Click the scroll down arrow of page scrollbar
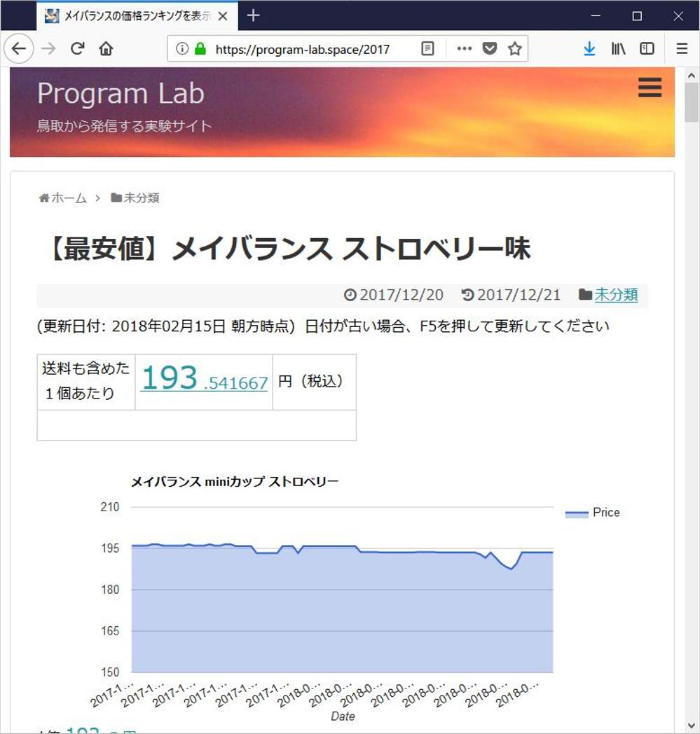Image resolution: width=700 pixels, height=734 pixels. [692, 726]
